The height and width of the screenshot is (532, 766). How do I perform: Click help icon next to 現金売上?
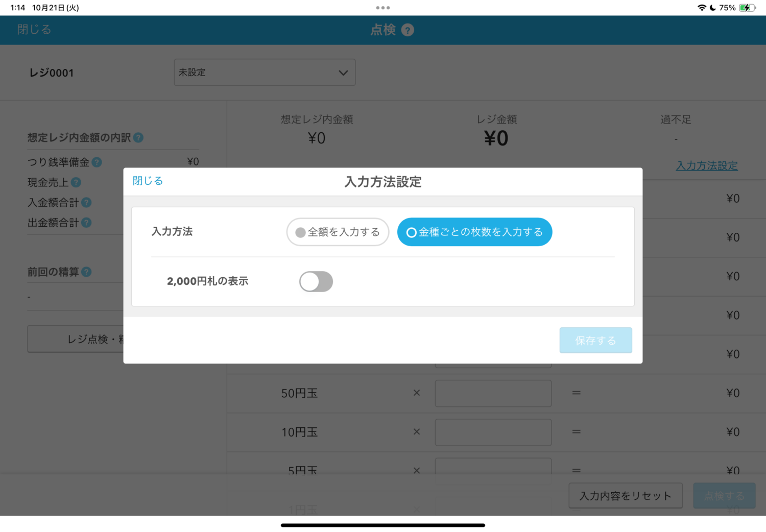[76, 182]
